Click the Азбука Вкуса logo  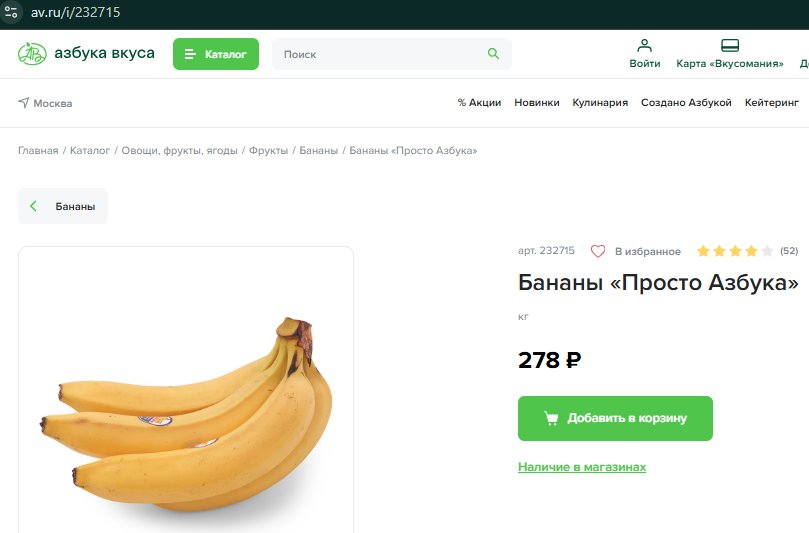click(x=86, y=53)
